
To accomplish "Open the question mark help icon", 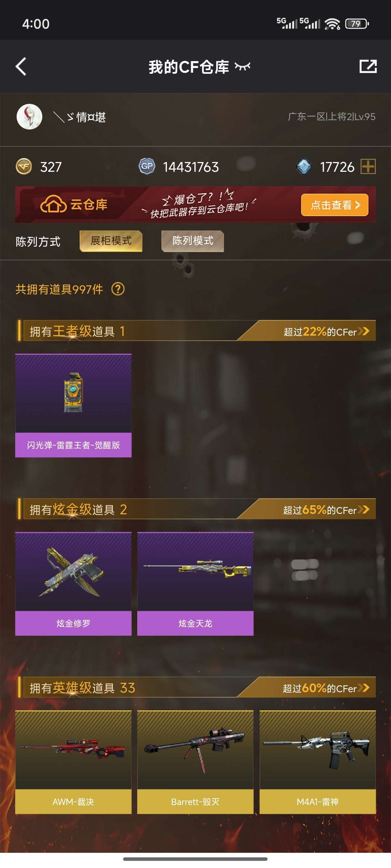I will [118, 289].
